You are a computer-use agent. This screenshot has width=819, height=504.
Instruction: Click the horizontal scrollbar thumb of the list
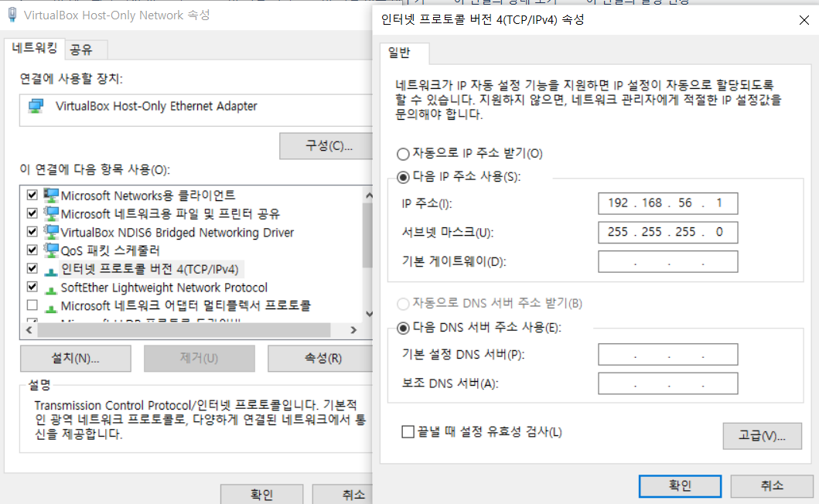tap(184, 330)
